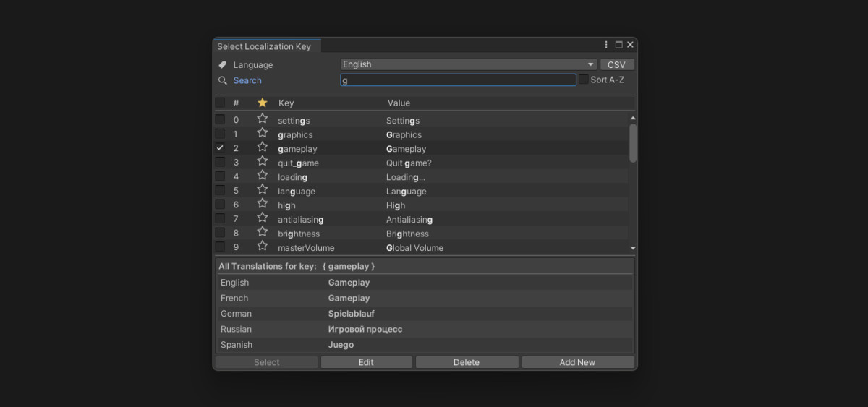This screenshot has width=868, height=407.
Task: Check the settings row checkbox
Action: (220, 120)
